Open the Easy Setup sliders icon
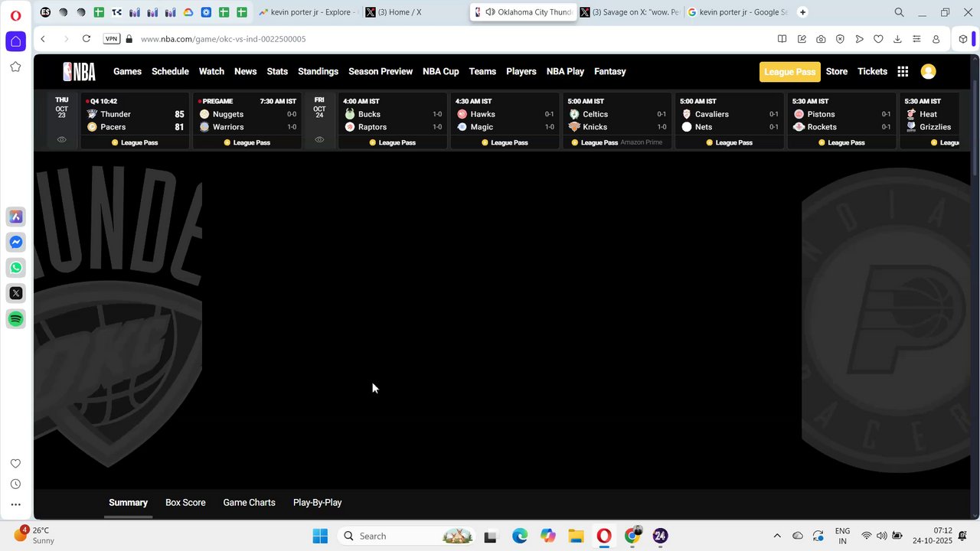Image resolution: width=980 pixels, height=551 pixels. 916,39
